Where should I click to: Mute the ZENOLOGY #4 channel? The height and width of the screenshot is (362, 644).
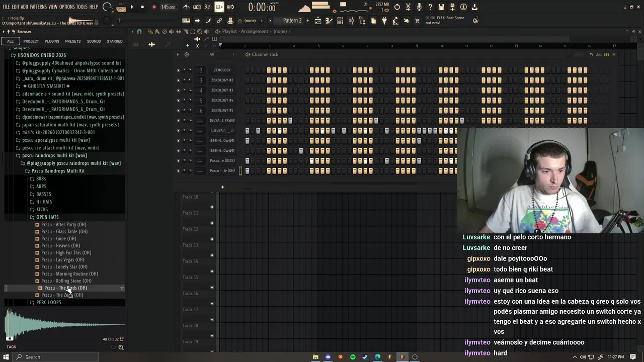pyautogui.click(x=178, y=101)
